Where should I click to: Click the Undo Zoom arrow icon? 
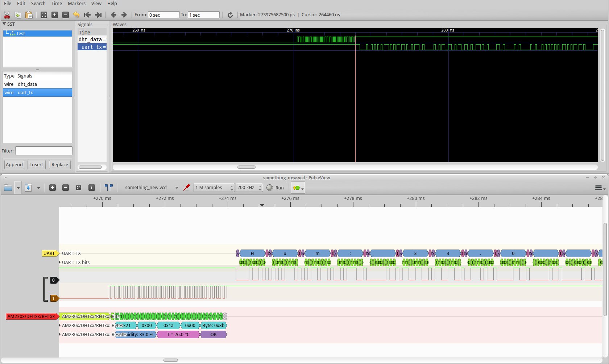(76, 15)
